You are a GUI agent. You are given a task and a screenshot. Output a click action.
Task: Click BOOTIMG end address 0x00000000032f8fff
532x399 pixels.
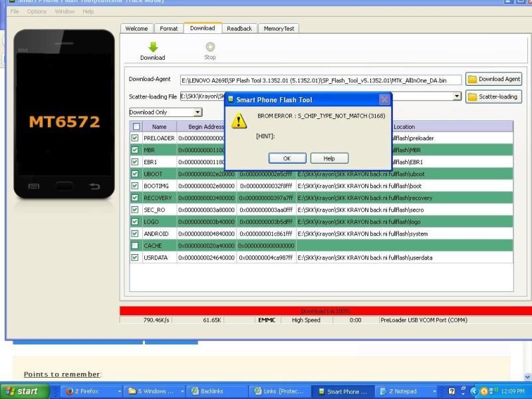click(x=266, y=186)
